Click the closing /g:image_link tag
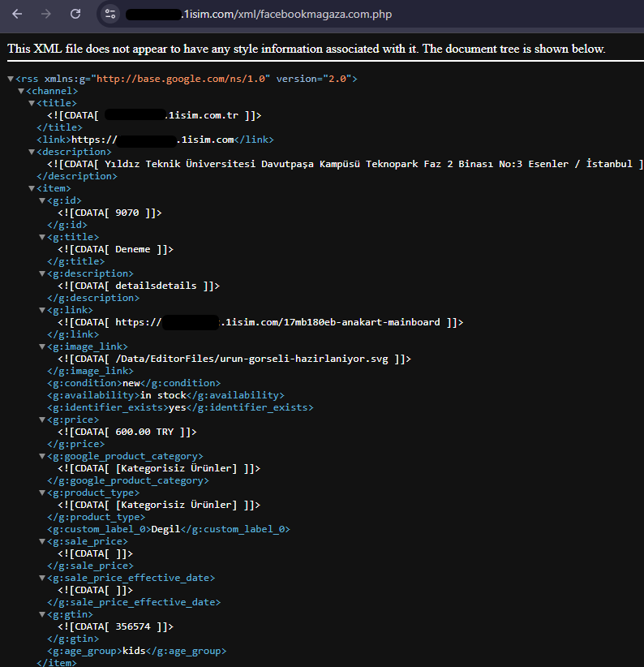Image resolution: width=644 pixels, height=667 pixels. pos(90,371)
